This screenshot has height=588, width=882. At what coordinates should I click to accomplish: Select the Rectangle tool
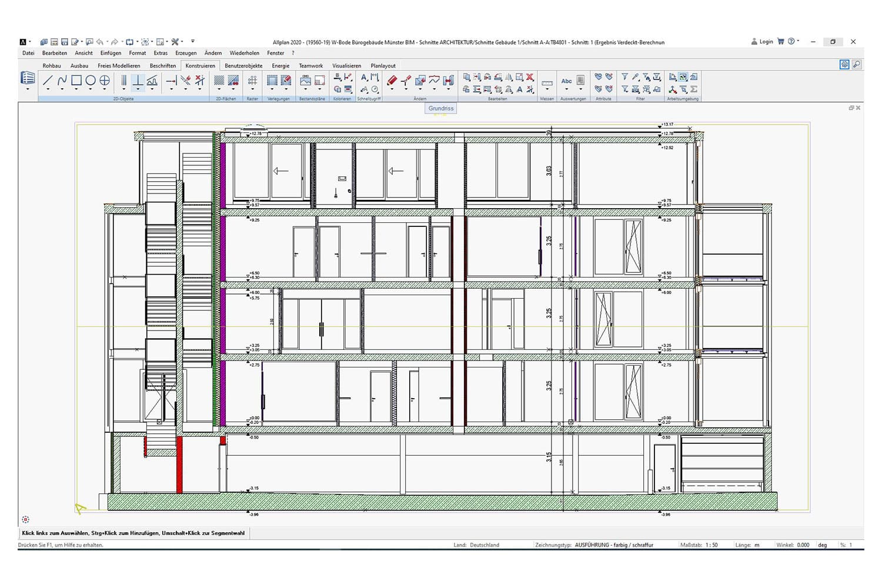(x=76, y=81)
